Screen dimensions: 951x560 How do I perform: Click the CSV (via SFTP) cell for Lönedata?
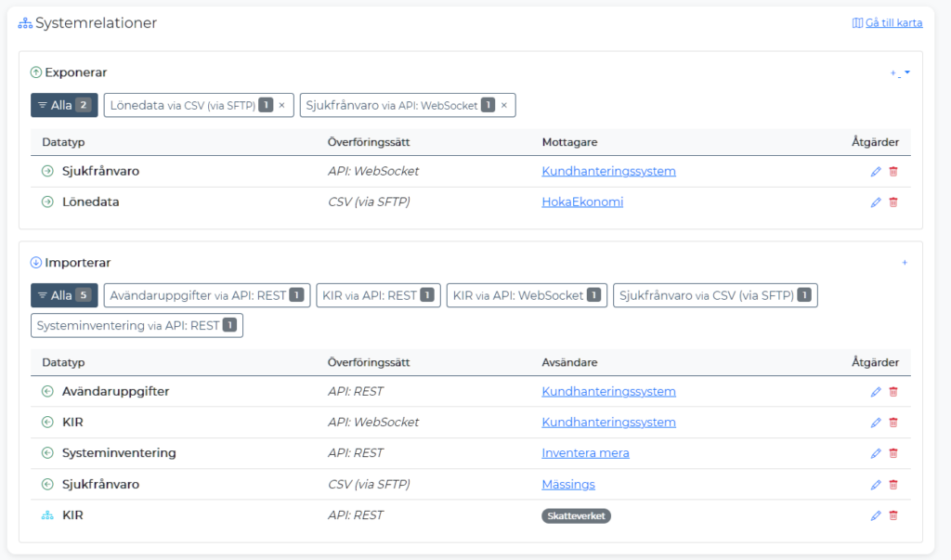[x=369, y=202]
